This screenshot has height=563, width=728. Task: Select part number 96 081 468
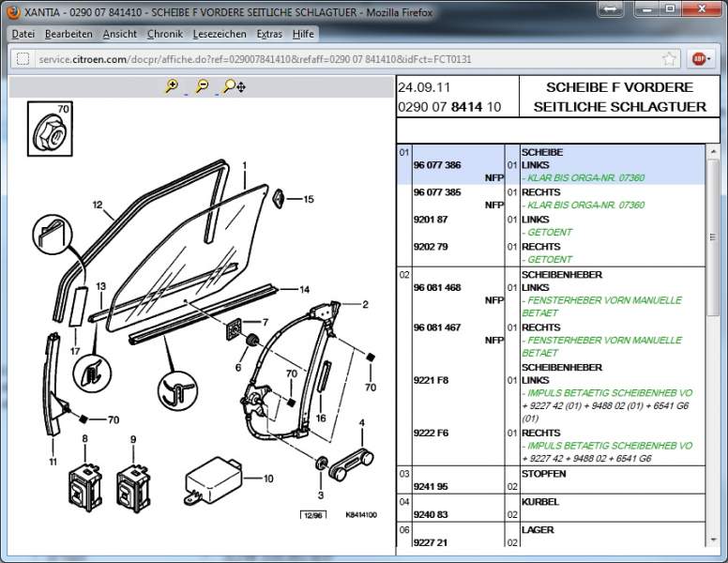437,287
